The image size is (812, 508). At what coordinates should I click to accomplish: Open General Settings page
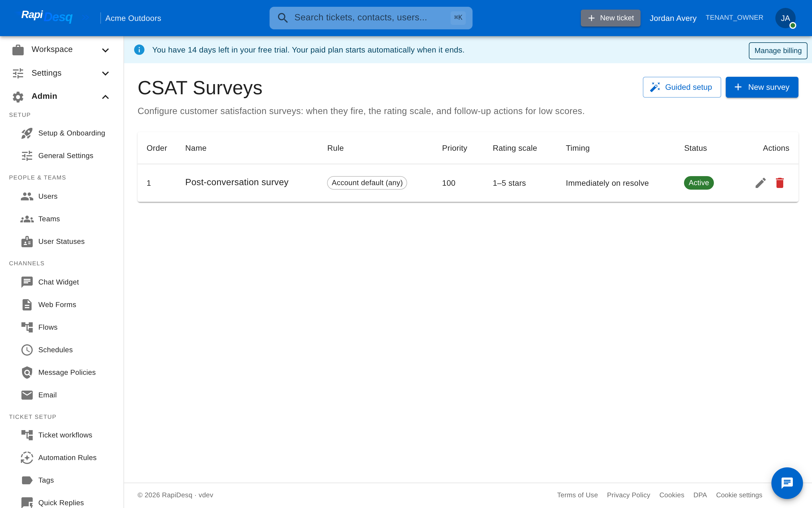click(62, 156)
